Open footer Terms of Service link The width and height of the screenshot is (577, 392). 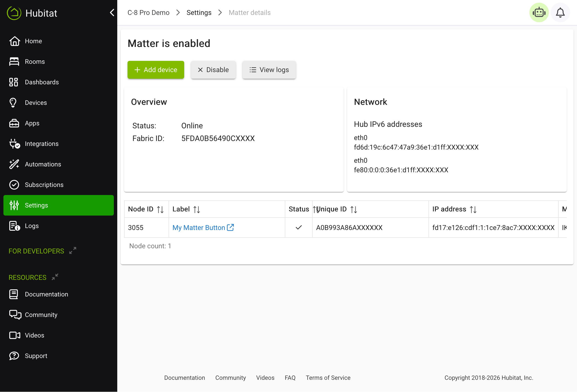point(328,378)
